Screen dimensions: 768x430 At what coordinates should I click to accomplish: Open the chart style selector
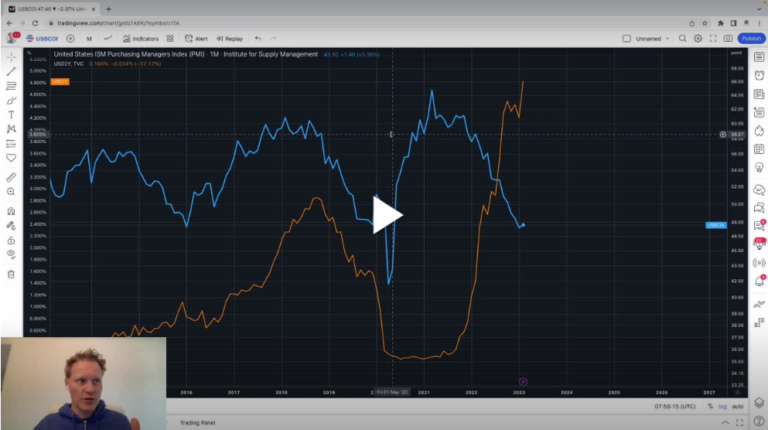pyautogui.click(x=109, y=39)
